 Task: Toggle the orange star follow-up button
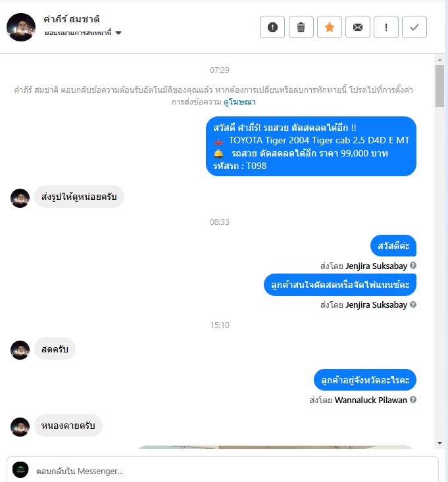coord(330,27)
